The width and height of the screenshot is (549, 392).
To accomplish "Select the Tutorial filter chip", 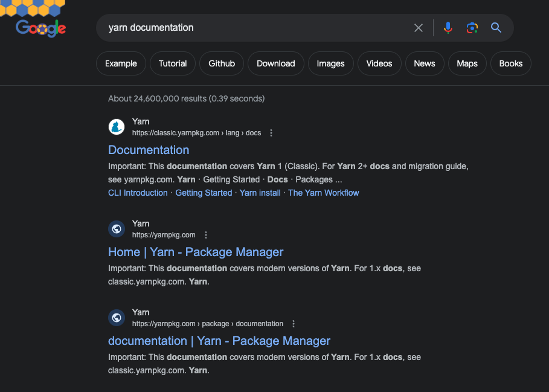I will (173, 63).
